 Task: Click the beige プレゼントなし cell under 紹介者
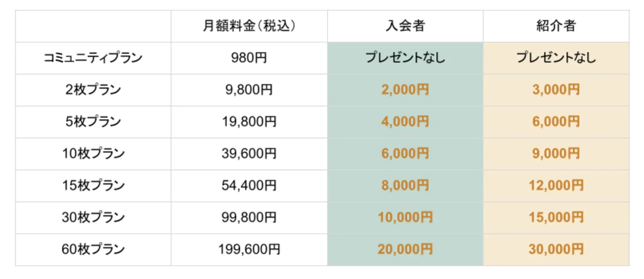coord(556,58)
